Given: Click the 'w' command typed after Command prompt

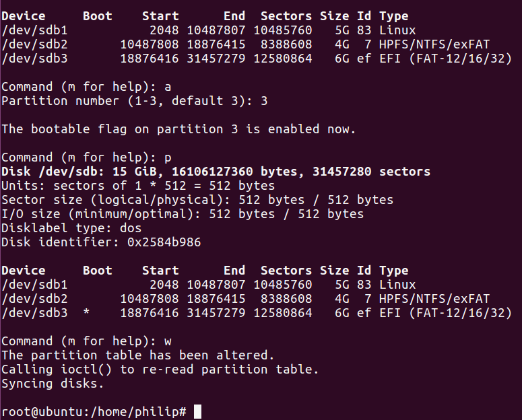Looking at the screenshot, I should tap(168, 341).
